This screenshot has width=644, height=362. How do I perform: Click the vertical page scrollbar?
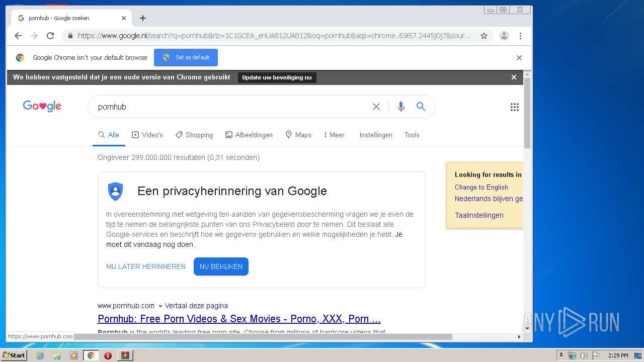[527, 113]
